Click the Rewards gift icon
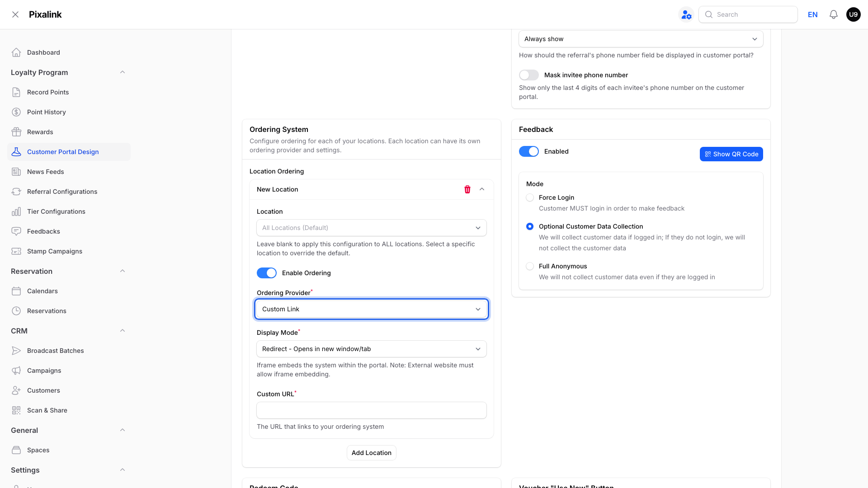Viewport: 868px width, 488px height. [16, 132]
